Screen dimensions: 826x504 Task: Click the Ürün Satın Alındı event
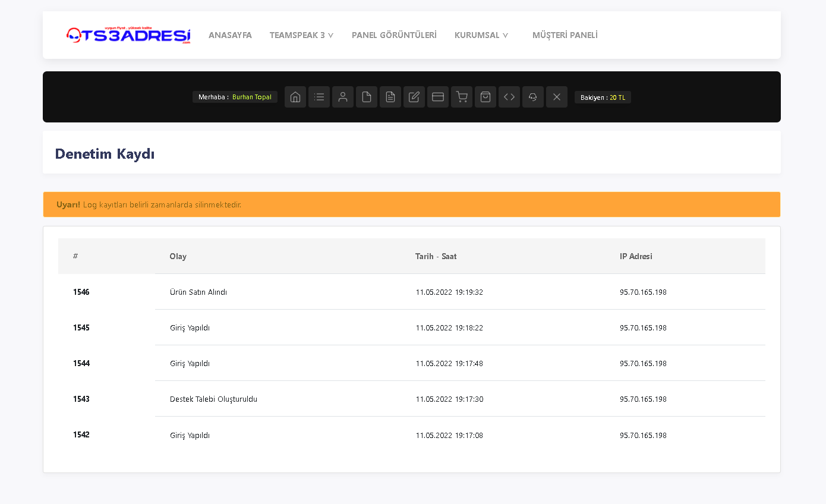[198, 292]
